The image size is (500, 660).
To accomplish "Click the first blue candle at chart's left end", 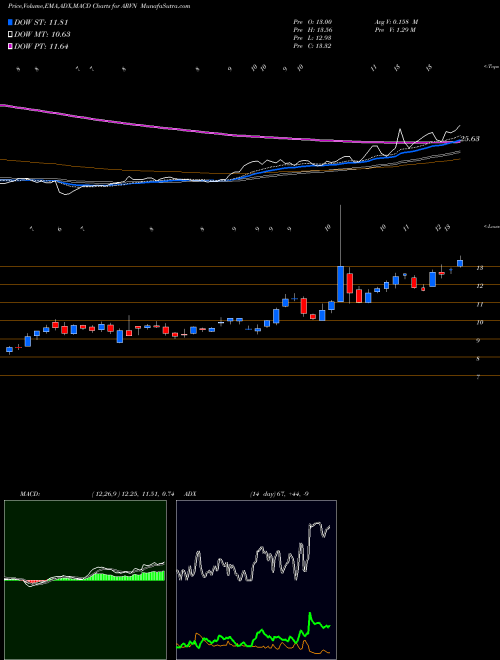I will (x=9, y=349).
